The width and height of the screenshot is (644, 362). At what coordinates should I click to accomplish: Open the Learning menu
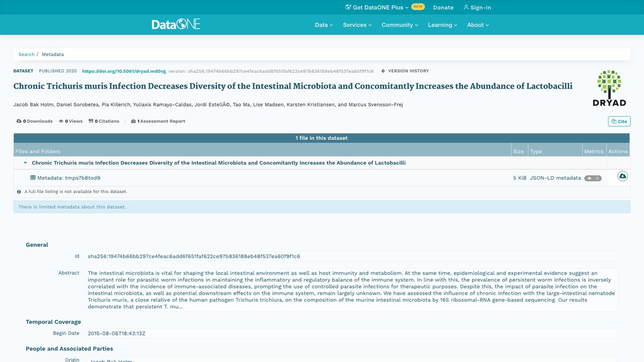tap(443, 25)
